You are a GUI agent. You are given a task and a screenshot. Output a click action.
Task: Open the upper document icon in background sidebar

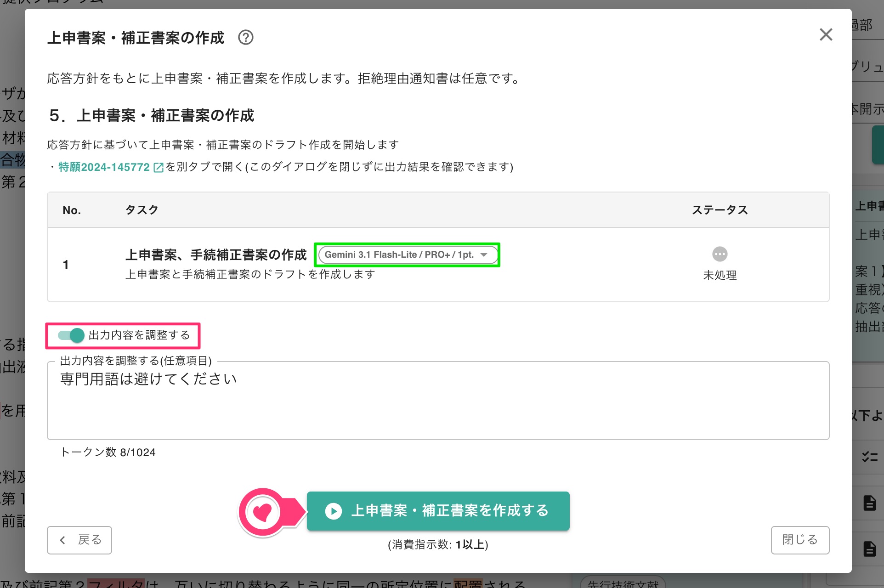(x=869, y=503)
